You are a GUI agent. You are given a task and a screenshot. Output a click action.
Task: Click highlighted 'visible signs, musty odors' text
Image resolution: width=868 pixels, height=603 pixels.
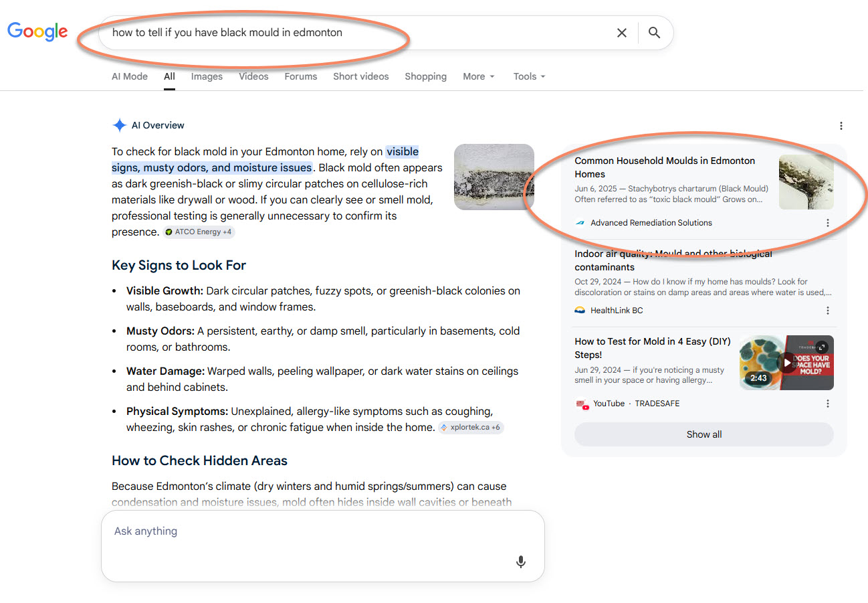pyautogui.click(x=265, y=160)
